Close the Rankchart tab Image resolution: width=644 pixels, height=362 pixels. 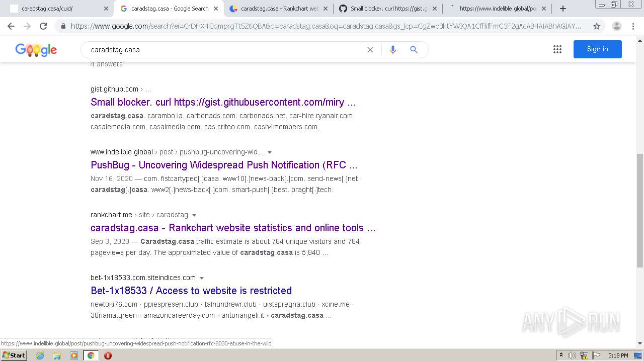(325, 9)
